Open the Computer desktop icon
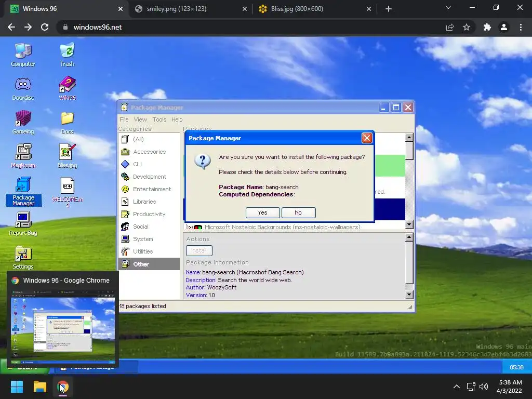Screen dimensions: 532x399 click(23, 55)
